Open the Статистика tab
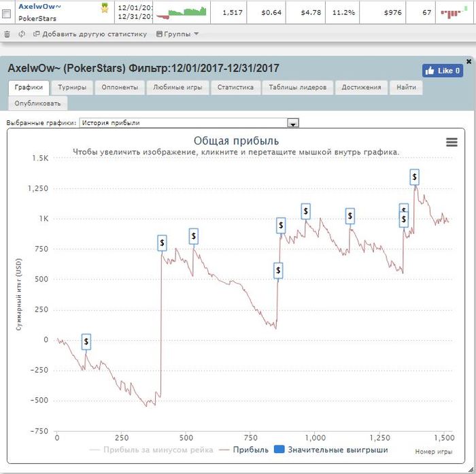 pyautogui.click(x=235, y=88)
